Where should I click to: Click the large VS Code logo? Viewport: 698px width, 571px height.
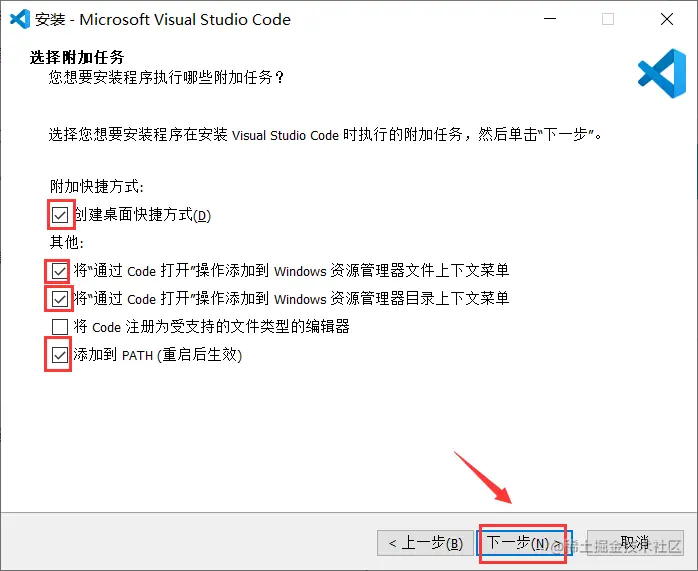(662, 73)
